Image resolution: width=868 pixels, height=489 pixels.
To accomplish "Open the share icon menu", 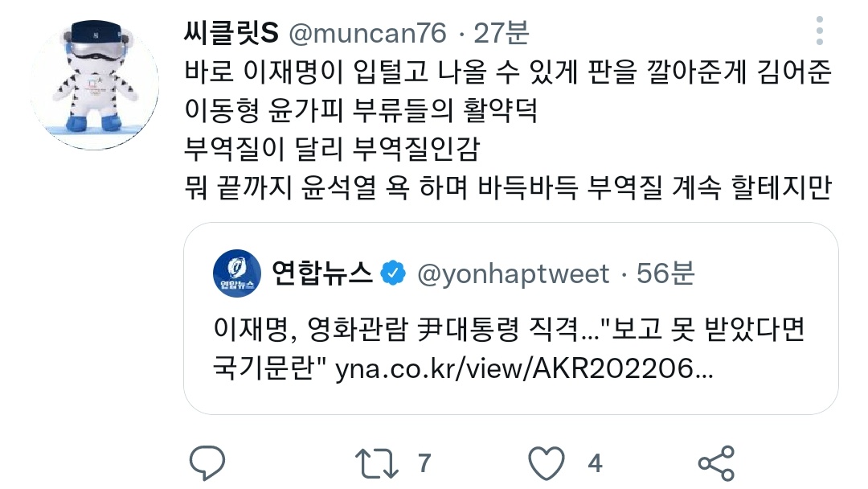I will tap(716, 463).
